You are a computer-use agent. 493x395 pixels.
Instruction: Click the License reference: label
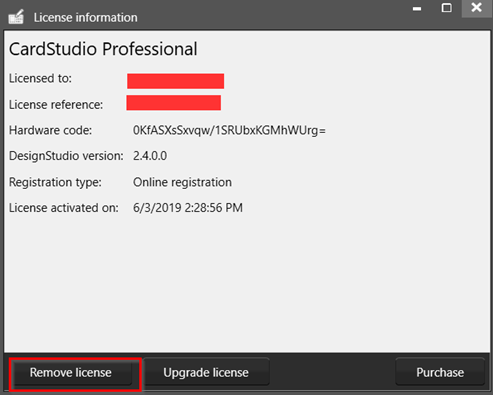coord(56,105)
